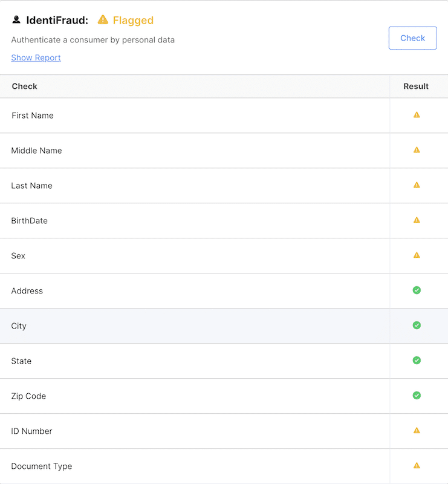Click the ID Number warning icon
Image resolution: width=448 pixels, height=484 pixels.
[417, 431]
